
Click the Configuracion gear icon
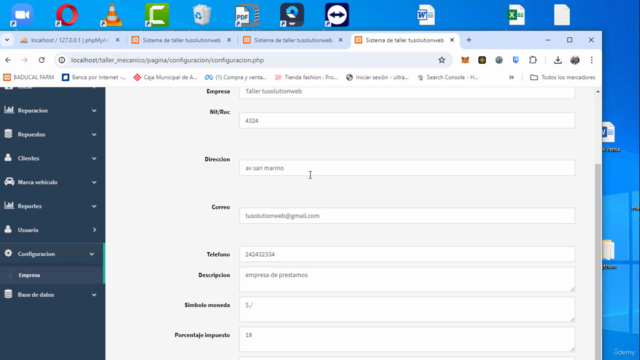coord(8,253)
